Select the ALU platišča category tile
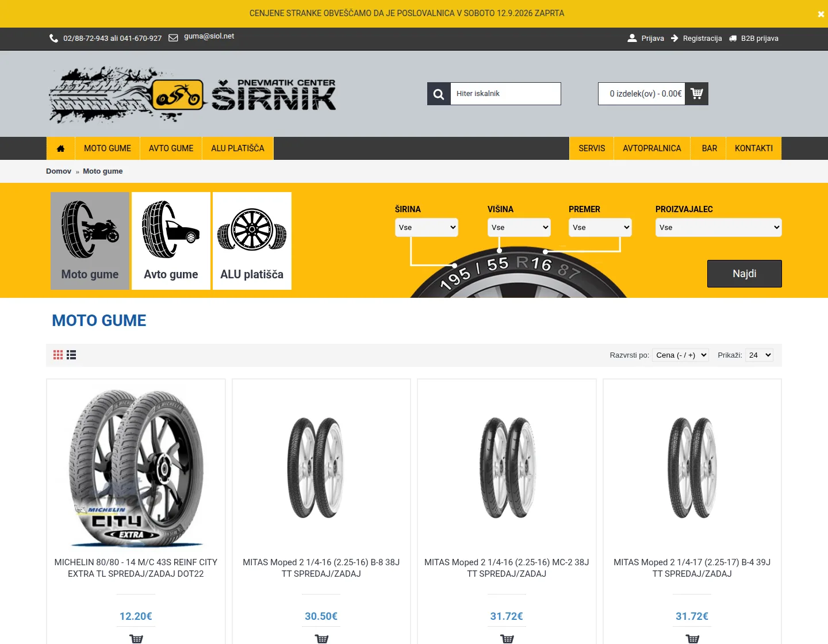The image size is (828, 644). (x=252, y=241)
